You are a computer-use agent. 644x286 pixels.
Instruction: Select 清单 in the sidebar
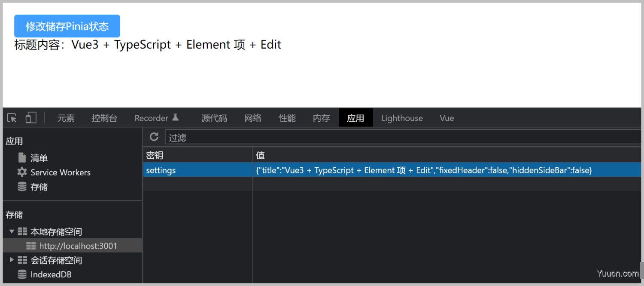[39, 158]
